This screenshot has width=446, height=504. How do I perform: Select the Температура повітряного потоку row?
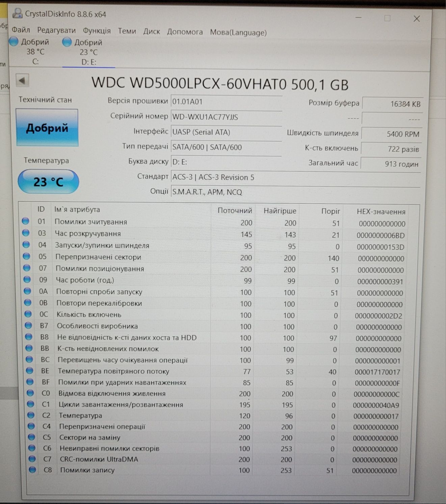pyautogui.click(x=214, y=371)
